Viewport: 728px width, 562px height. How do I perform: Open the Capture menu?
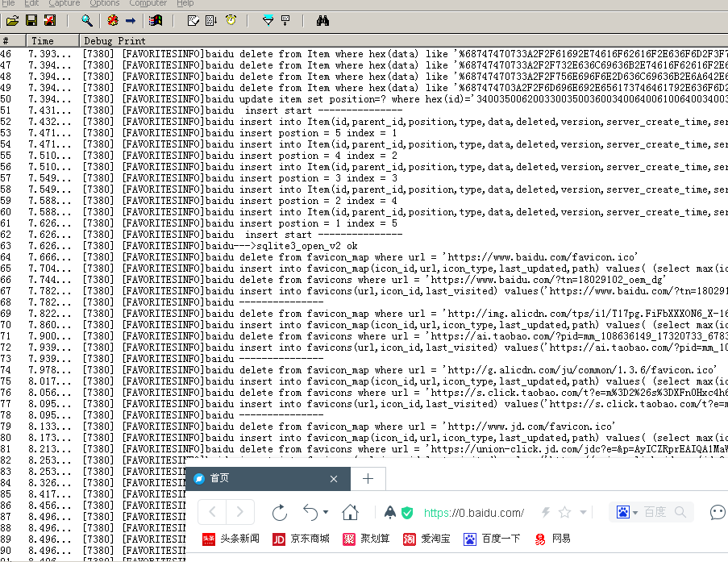pyautogui.click(x=64, y=3)
